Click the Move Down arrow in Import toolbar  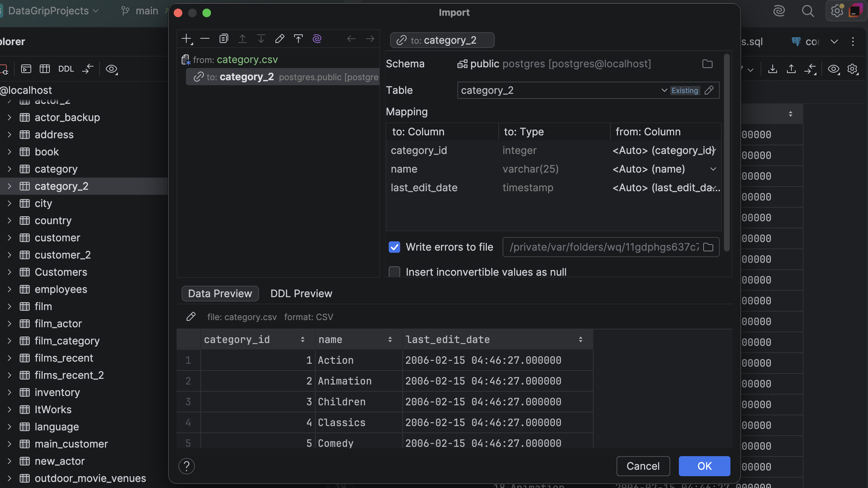261,39
